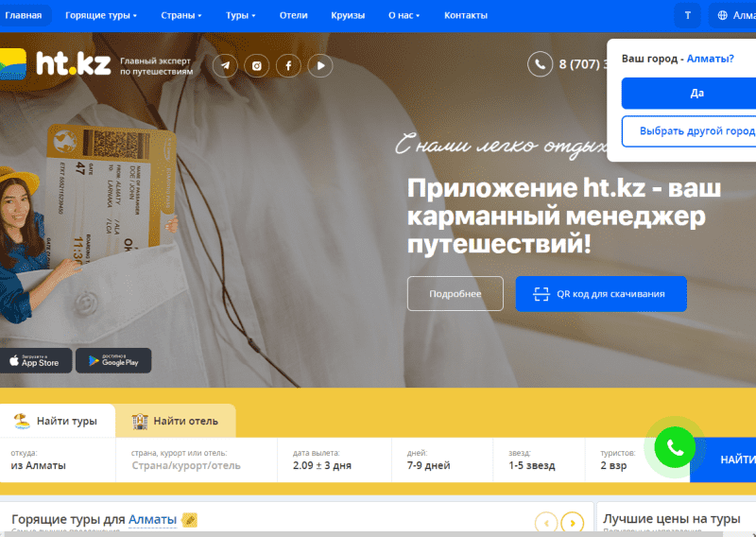Screen dimensions: 756x537
Task: Open the YouTube play icon
Action: (320, 65)
